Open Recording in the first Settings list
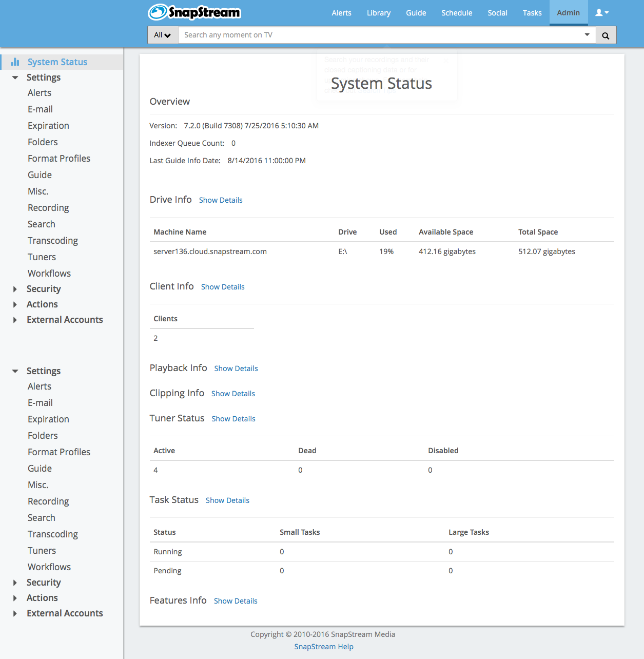Screen dimensions: 644x659 (48, 208)
